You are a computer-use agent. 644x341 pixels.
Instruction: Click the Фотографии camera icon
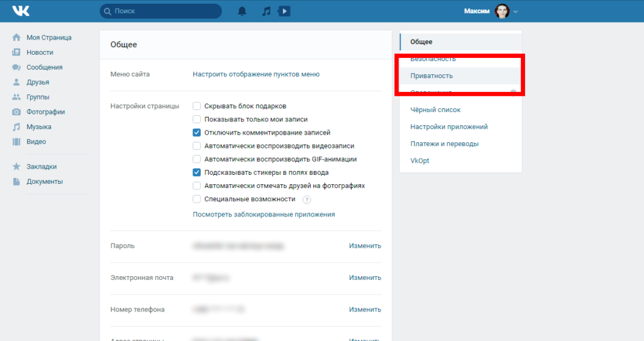(16, 112)
